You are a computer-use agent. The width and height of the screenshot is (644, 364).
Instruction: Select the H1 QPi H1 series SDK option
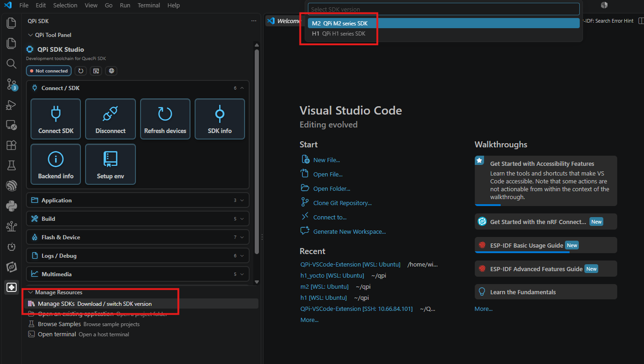coord(443,34)
